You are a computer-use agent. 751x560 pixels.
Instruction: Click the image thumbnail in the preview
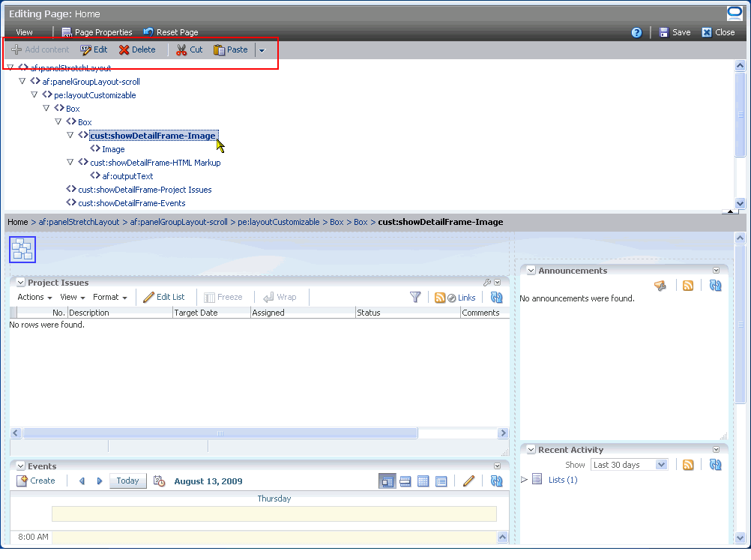click(22, 250)
